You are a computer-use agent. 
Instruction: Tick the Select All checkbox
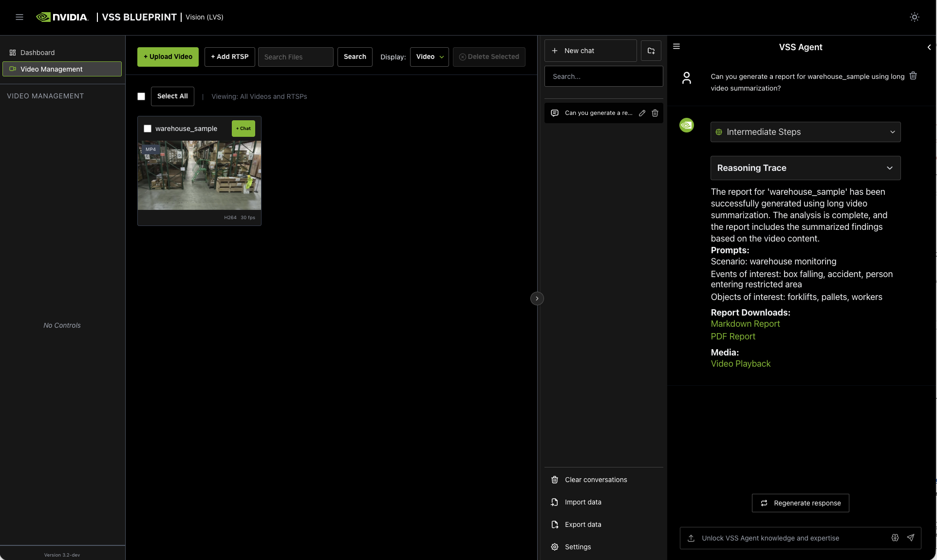tap(141, 96)
